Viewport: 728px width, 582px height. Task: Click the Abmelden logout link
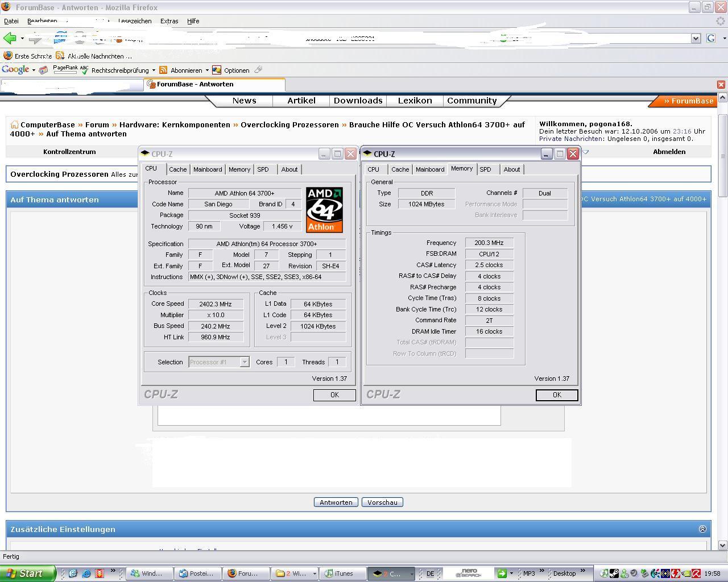pos(669,152)
